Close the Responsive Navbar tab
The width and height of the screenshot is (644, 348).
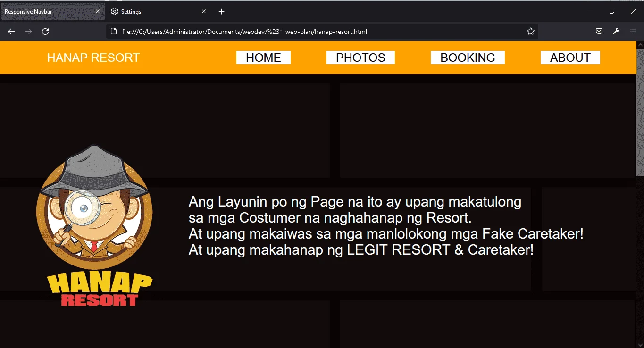pos(98,11)
